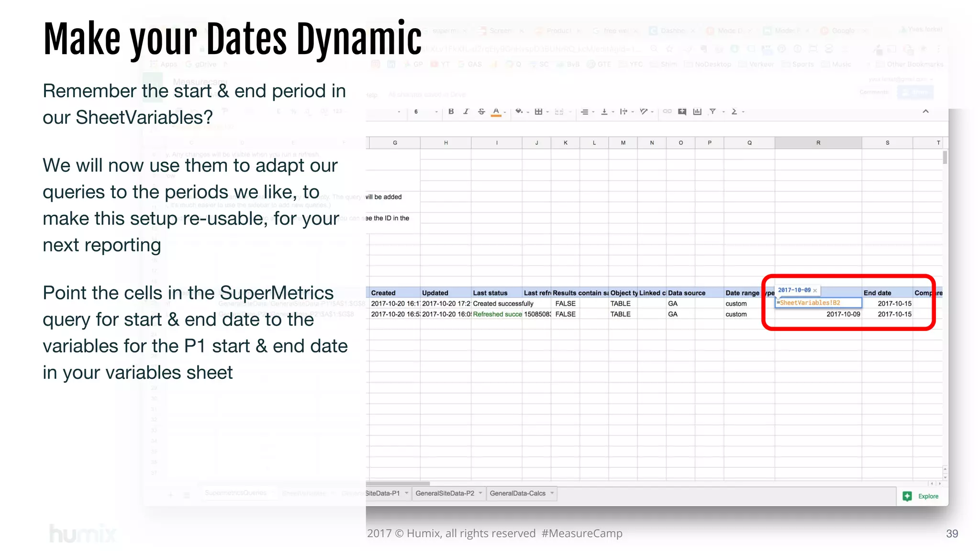Hide the menus with the up chevron
Screen dimensions: 980x551
(925, 111)
